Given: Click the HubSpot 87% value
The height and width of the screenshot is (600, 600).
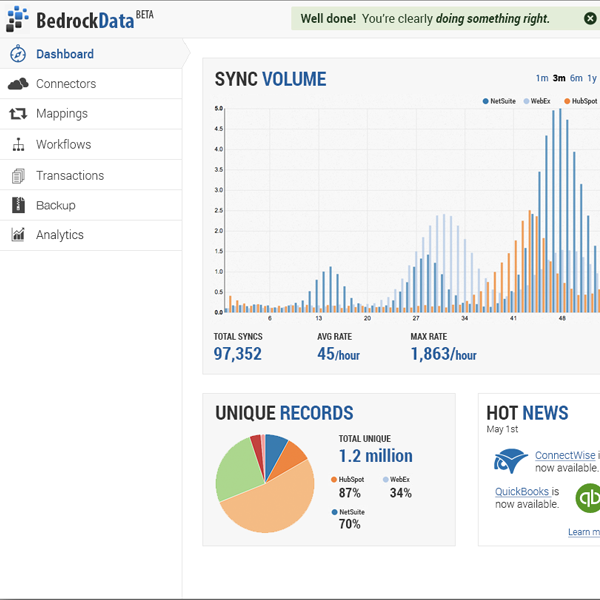Looking at the screenshot, I should click(349, 493).
